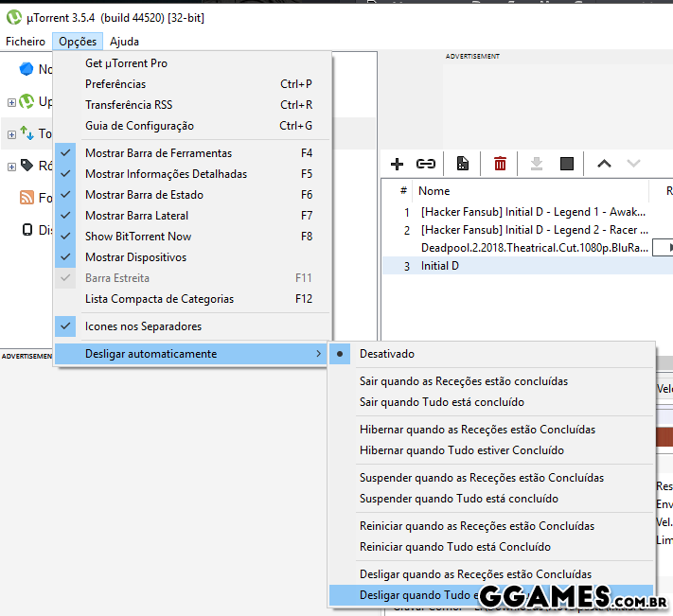Expand the Upgrade tree node in the sidebar
673x616 pixels.
[x=11, y=102]
